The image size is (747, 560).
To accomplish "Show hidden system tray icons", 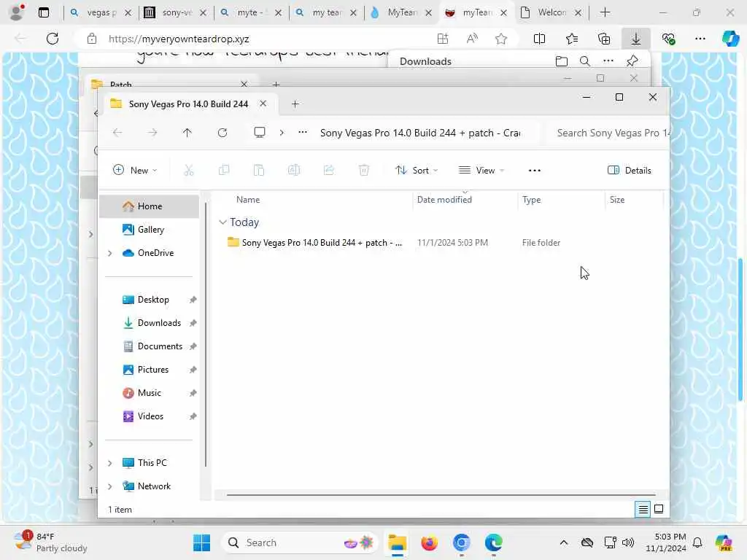I will 564,542.
